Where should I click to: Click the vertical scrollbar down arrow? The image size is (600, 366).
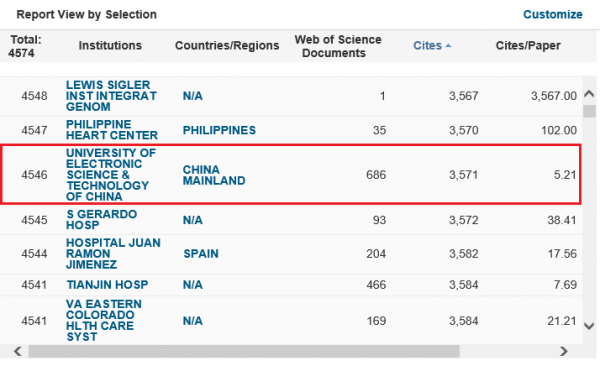[589, 326]
